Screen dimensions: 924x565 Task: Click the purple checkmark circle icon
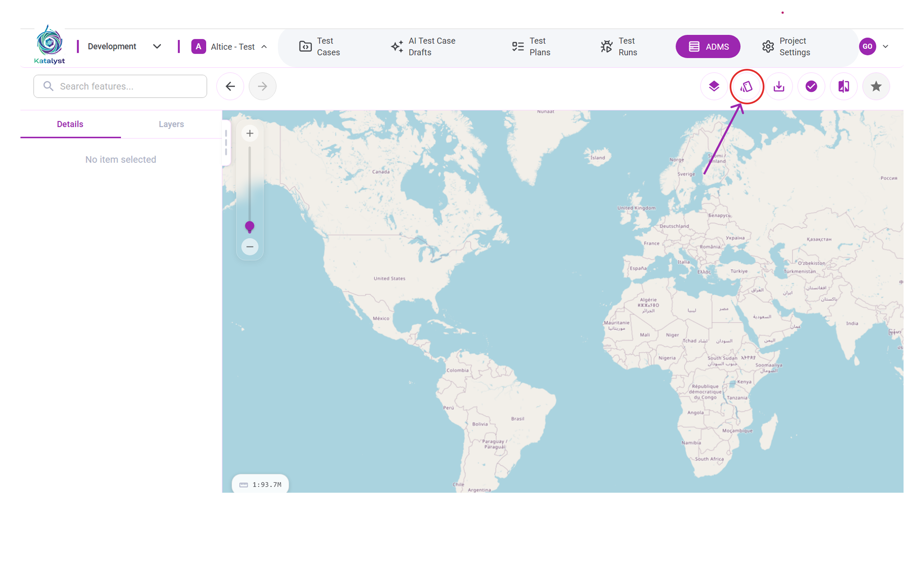[x=811, y=87]
